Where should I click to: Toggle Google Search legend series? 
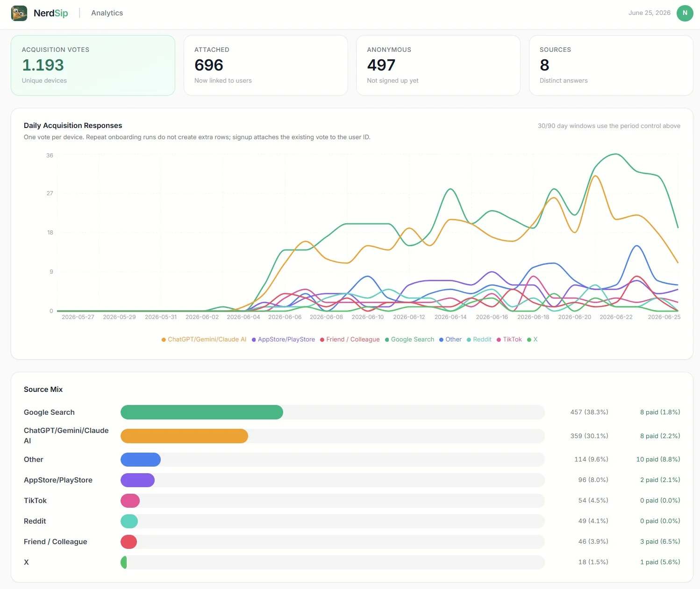[409, 340]
